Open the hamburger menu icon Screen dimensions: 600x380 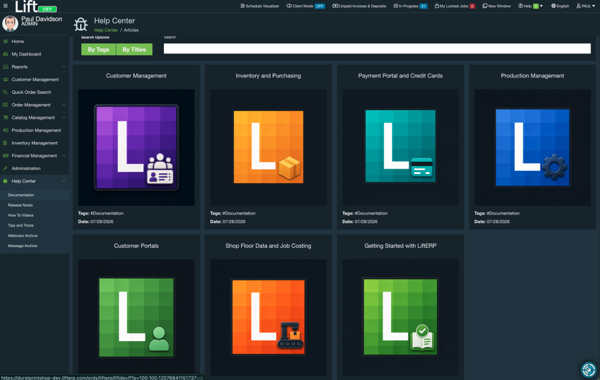[x=5, y=6]
